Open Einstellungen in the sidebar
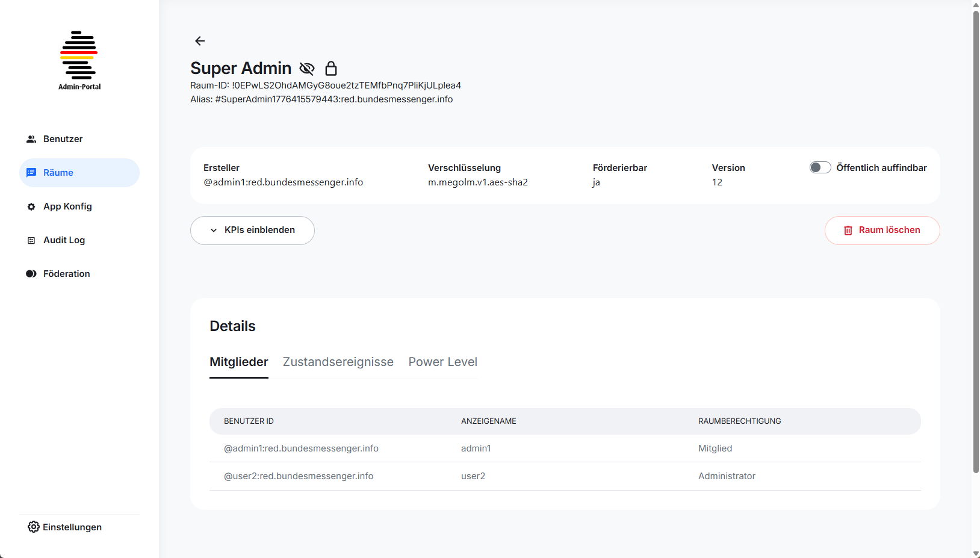The image size is (980, 558). [65, 527]
